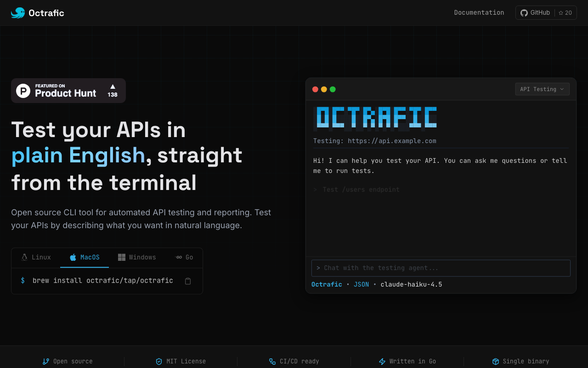This screenshot has height=368, width=588.
Task: Click the plain English highlighted heading text
Action: [78, 155]
